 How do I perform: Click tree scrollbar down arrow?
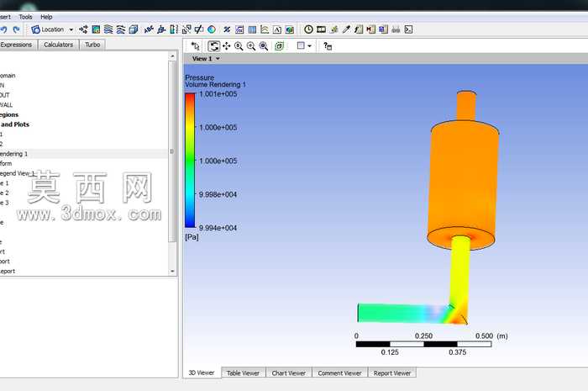tap(172, 271)
